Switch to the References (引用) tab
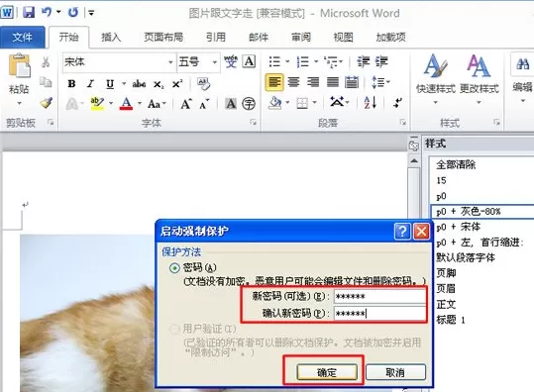534x392 pixels. pos(216,37)
